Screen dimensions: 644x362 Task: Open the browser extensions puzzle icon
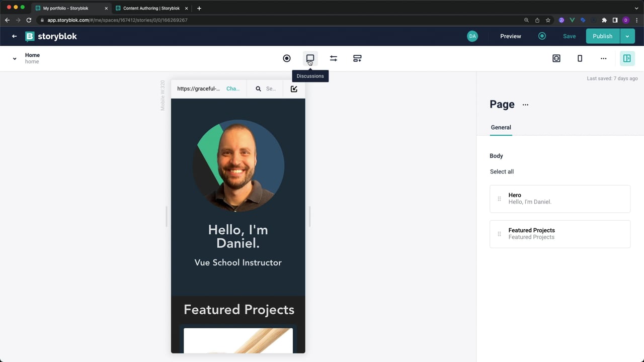(x=604, y=20)
